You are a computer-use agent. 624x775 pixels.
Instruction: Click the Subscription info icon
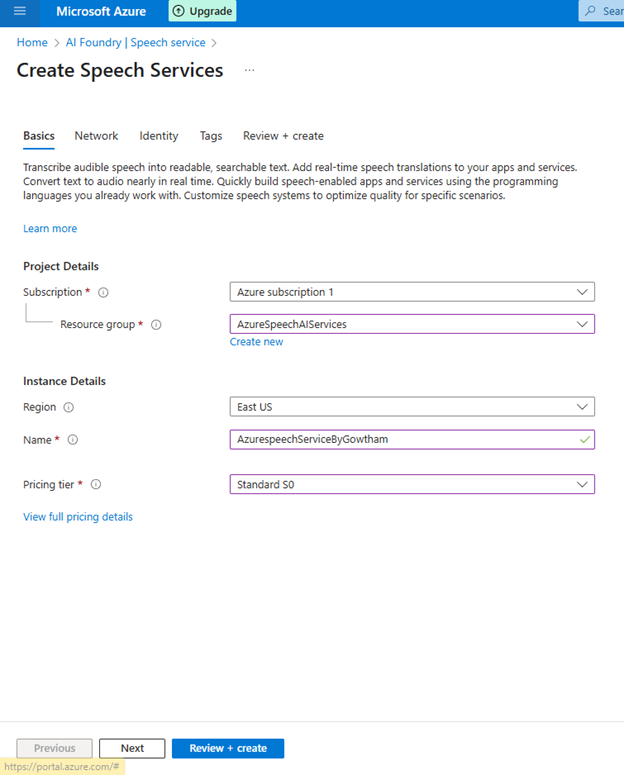(103, 293)
